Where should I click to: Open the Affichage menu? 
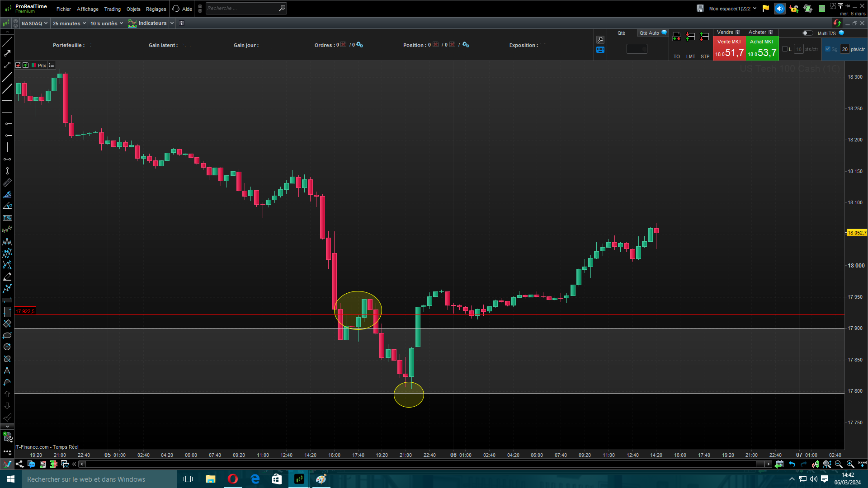[87, 9]
